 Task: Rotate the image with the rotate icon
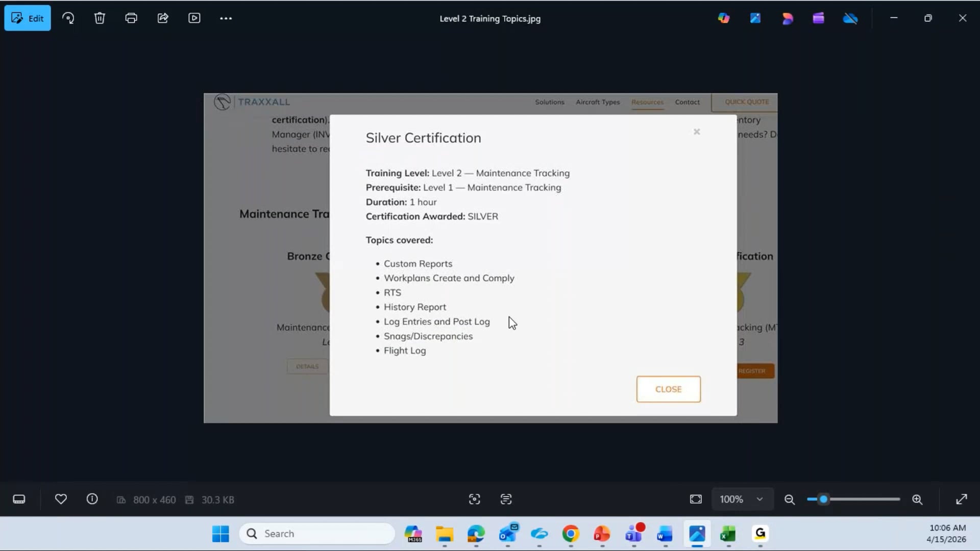[x=68, y=18]
